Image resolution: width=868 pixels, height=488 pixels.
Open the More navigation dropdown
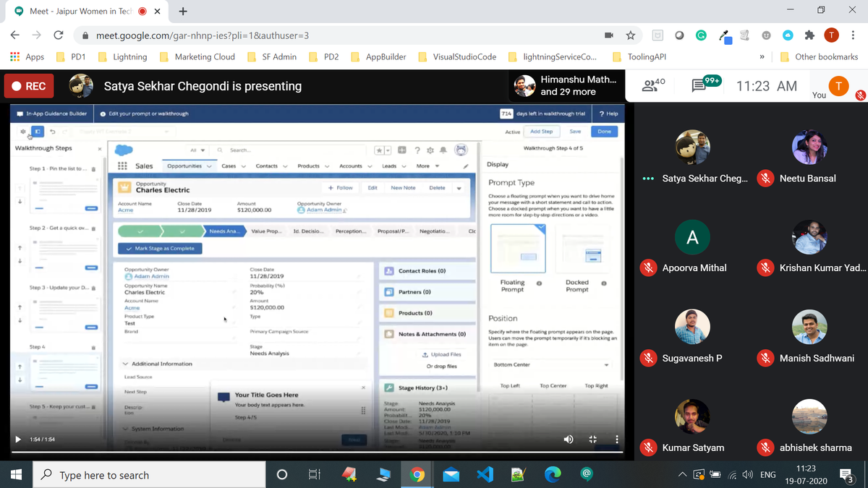(x=427, y=166)
